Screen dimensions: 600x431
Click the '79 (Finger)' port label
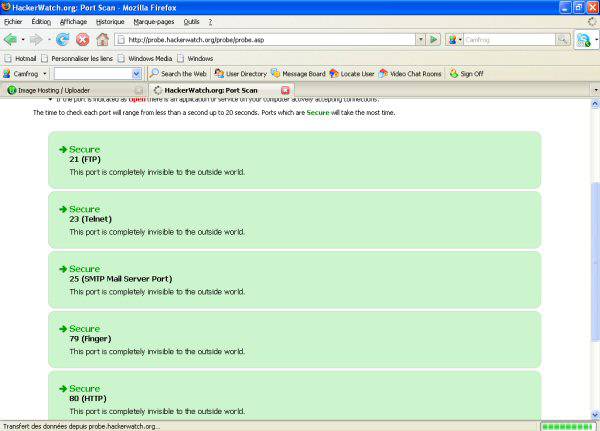pos(90,338)
